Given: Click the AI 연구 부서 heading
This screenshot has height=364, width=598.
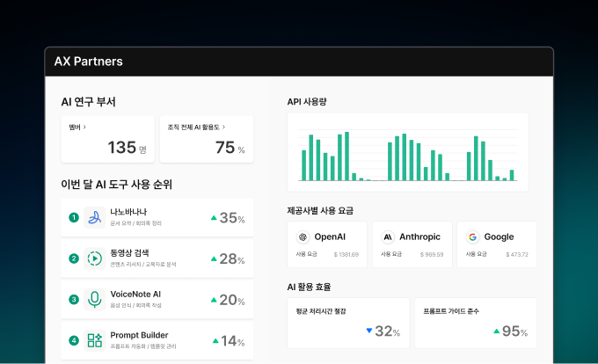Looking at the screenshot, I should coord(88,102).
